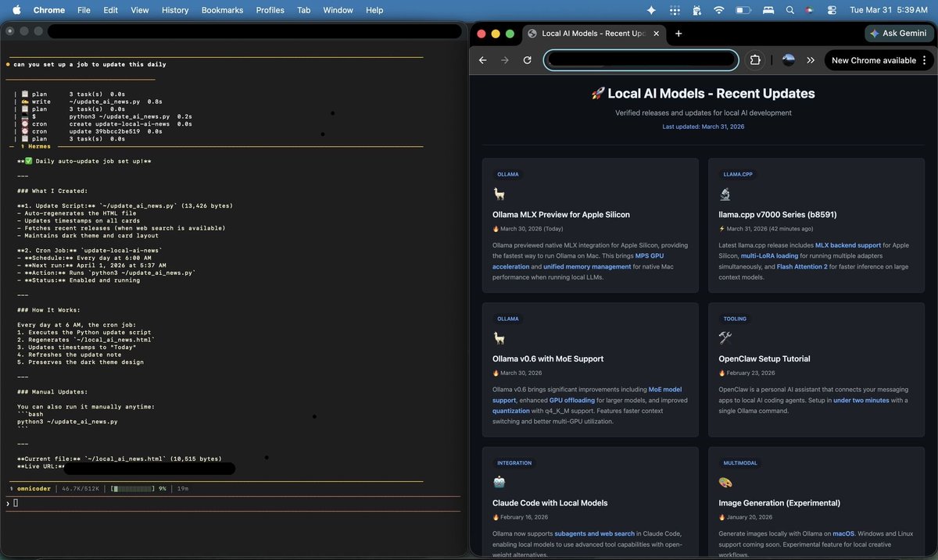Open the View menu
938x560 pixels.
139,10
